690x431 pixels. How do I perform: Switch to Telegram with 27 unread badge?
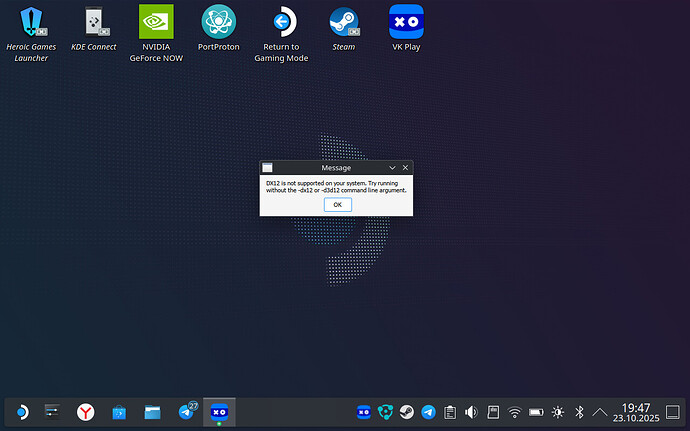[x=186, y=411]
